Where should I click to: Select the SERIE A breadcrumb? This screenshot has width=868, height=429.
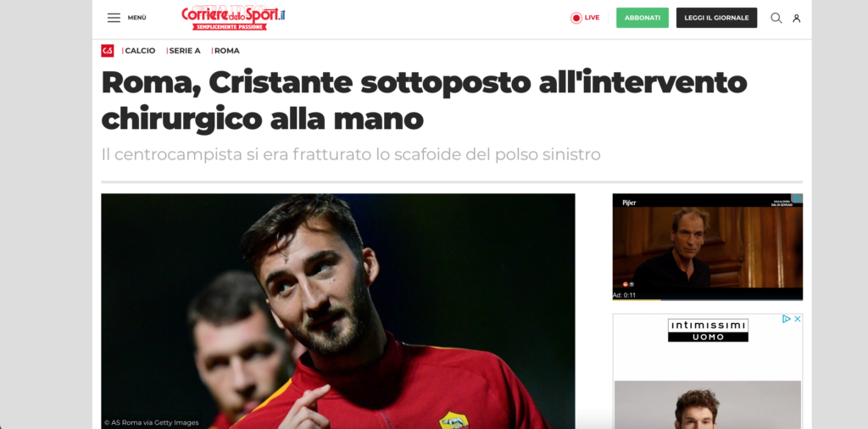(x=184, y=51)
